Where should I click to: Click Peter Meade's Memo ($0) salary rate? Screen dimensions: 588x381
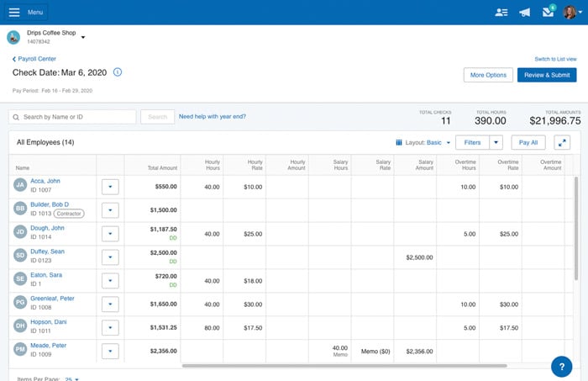[372, 352]
